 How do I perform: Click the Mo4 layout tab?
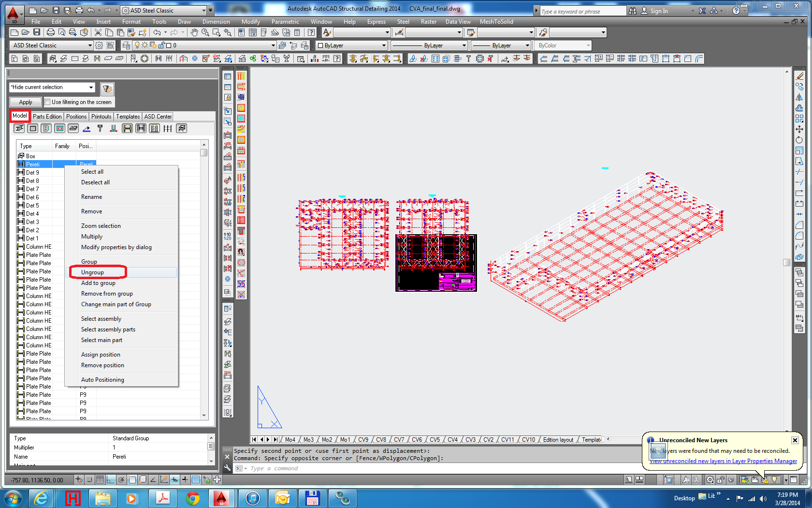pos(290,440)
